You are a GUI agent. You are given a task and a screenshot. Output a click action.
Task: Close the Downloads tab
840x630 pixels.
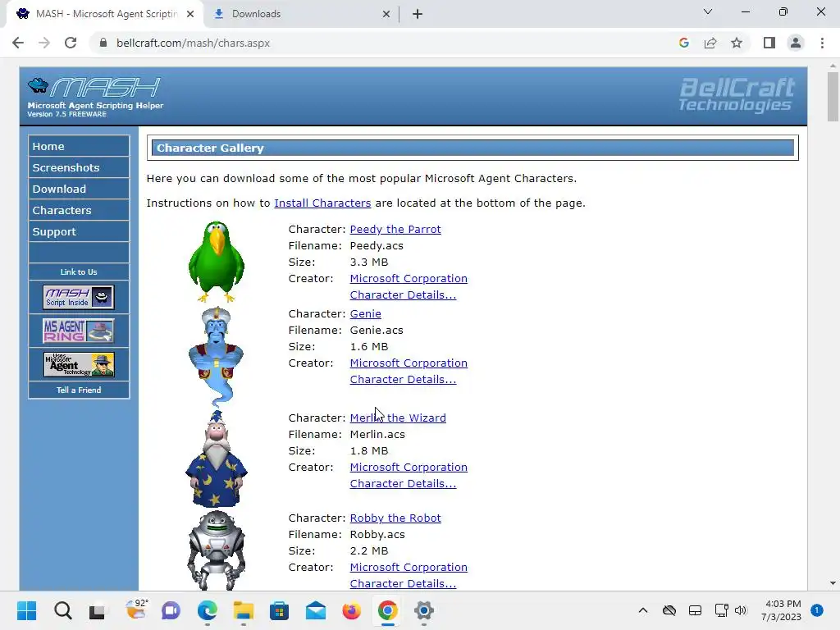click(386, 14)
